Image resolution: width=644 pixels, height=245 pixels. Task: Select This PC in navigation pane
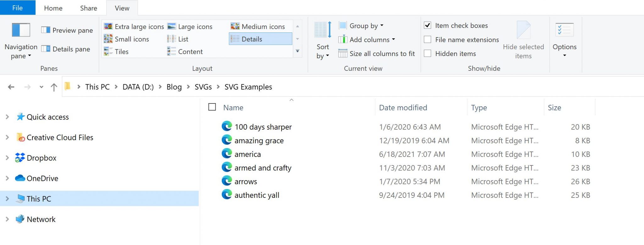click(99, 198)
